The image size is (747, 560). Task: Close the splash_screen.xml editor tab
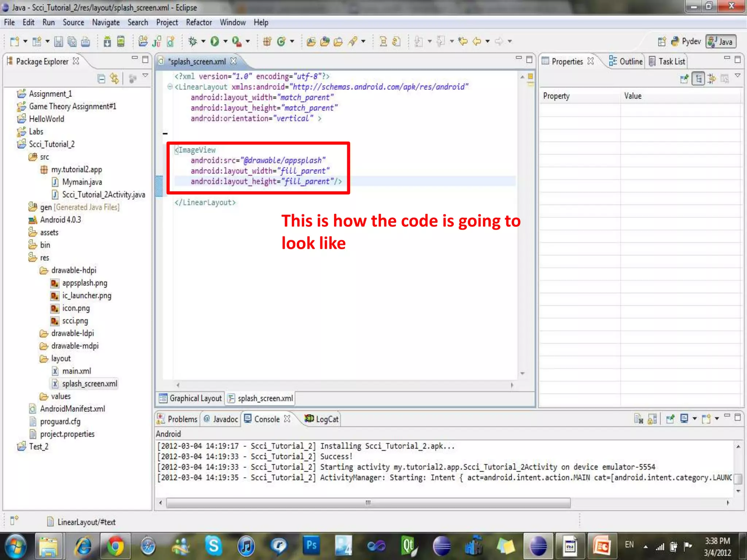(233, 61)
